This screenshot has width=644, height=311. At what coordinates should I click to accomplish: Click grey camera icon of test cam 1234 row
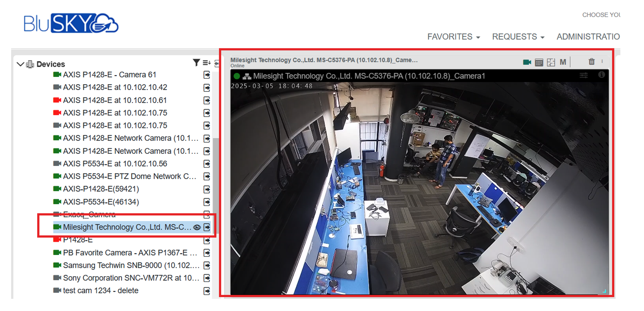pyautogui.click(x=57, y=290)
